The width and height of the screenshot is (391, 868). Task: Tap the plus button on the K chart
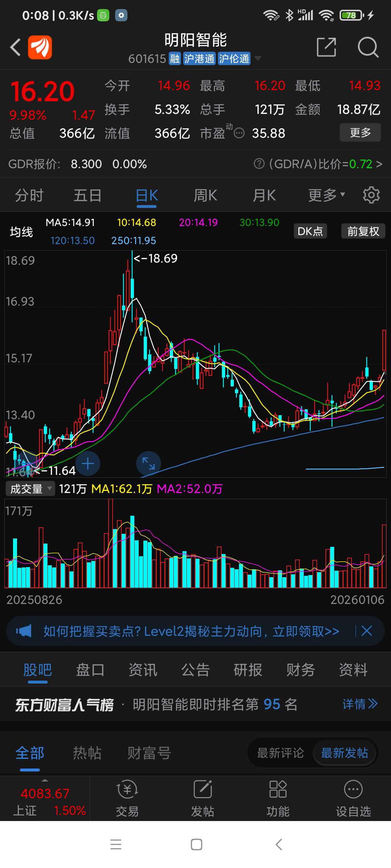[88, 463]
